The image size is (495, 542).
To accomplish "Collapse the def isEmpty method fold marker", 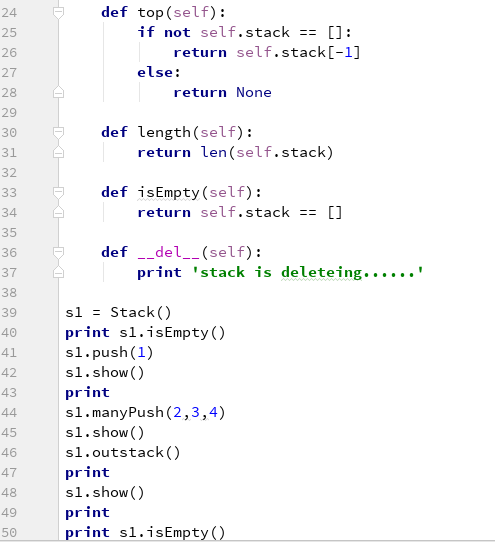I will [x=58, y=192].
